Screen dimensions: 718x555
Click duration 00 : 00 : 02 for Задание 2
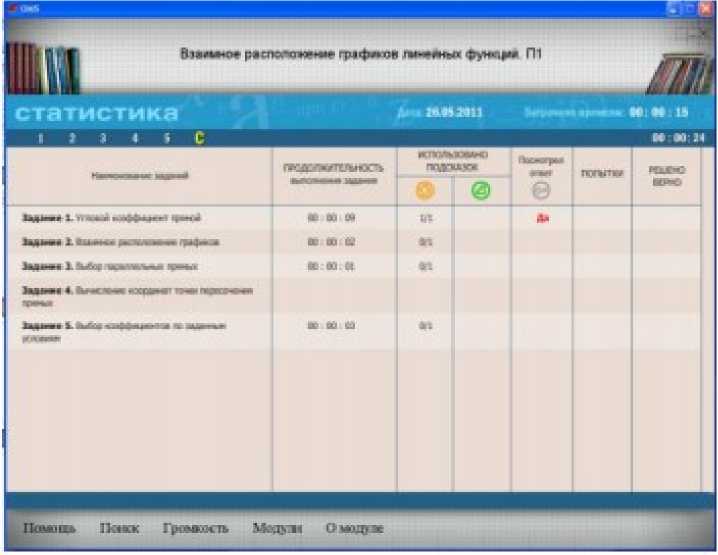click(331, 242)
